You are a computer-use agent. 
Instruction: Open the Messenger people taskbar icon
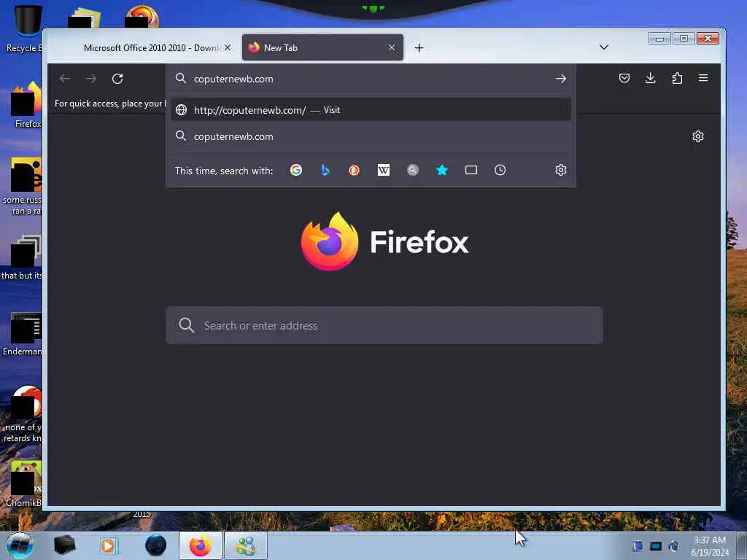coord(246,545)
